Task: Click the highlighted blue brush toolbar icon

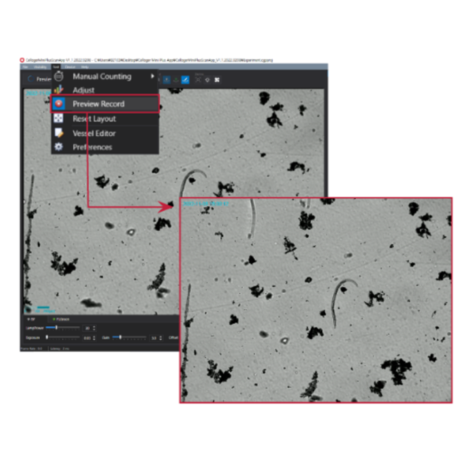Action: coord(186,79)
